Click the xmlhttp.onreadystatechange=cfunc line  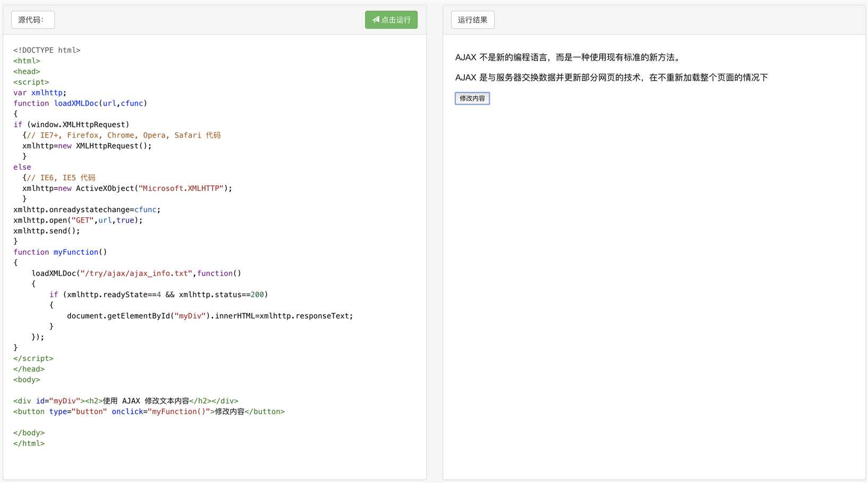[x=87, y=210]
